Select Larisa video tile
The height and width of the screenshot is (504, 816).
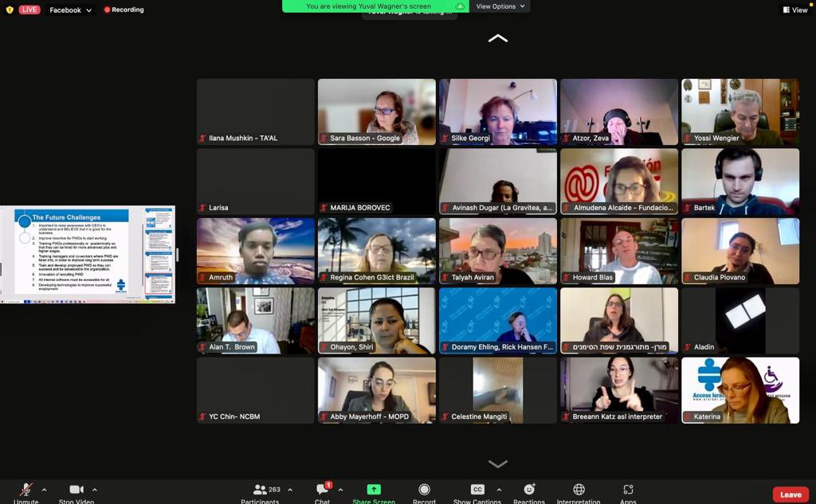coord(256,182)
